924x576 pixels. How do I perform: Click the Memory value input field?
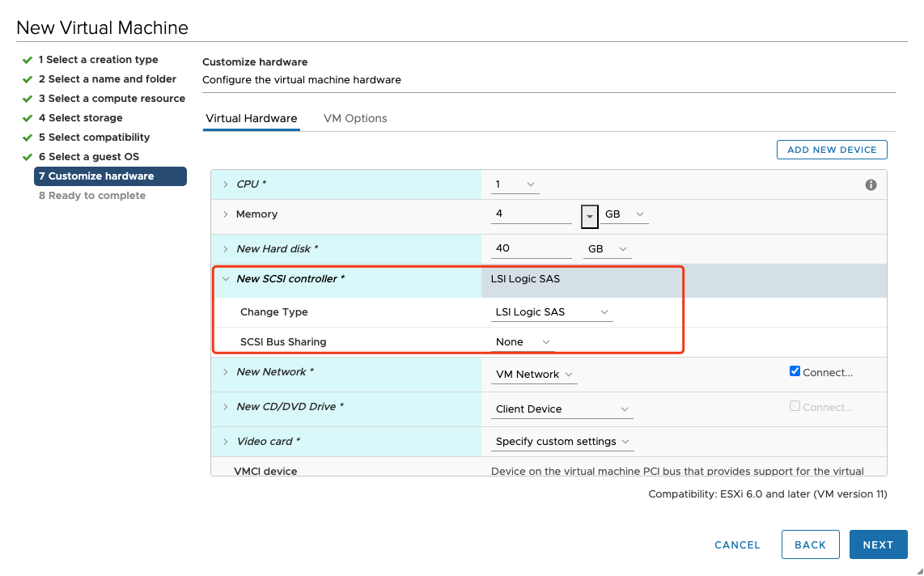(x=531, y=214)
